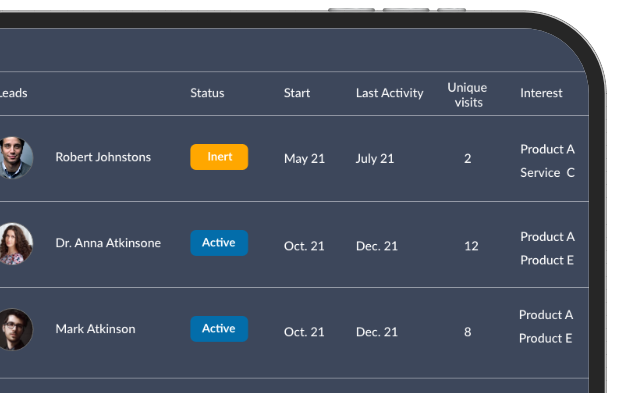Sort by the Interest column header
The image size is (630, 393).
pos(541,93)
